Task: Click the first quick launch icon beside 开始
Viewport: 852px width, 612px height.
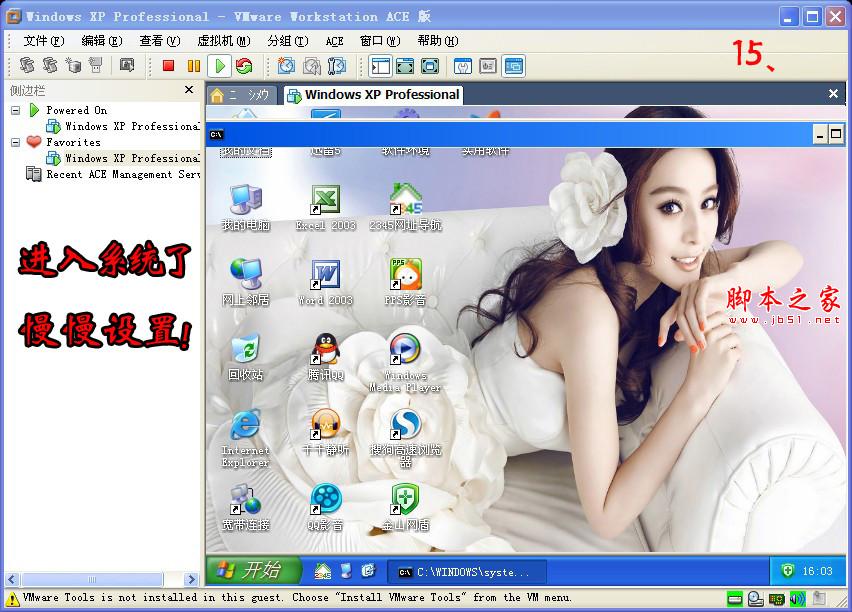Action: pyautogui.click(x=323, y=571)
